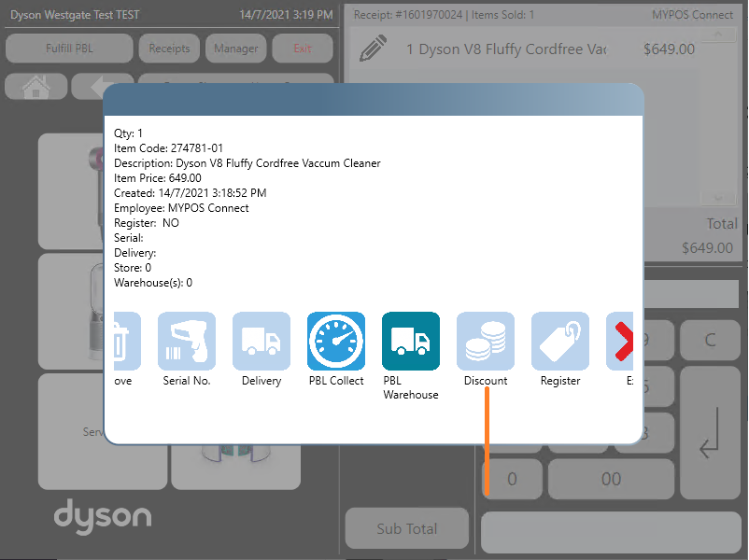Click the Item Price 649.00 line
Viewport: 749px width, 560px height.
click(158, 178)
